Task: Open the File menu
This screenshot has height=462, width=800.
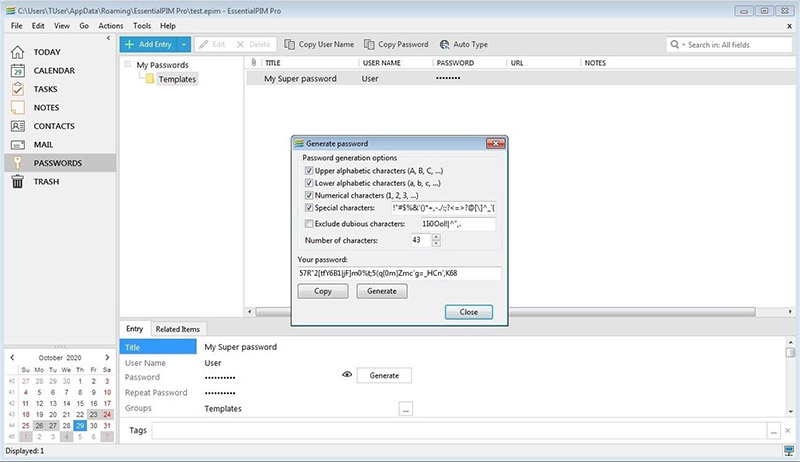Action: (16, 25)
